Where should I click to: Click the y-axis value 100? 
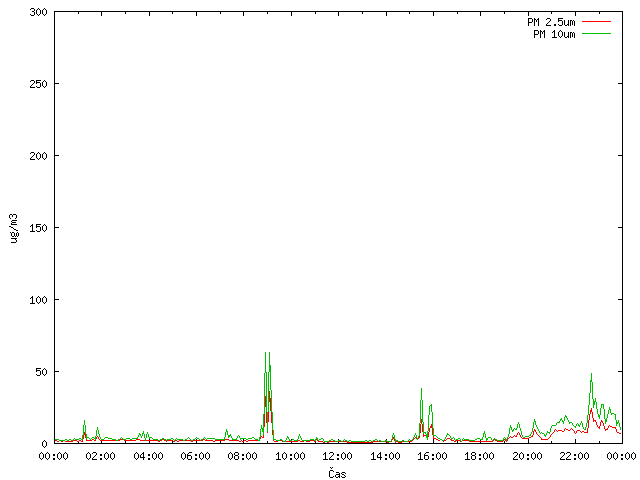point(38,300)
